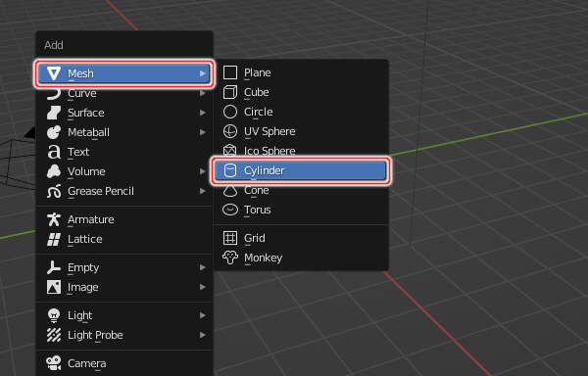Image resolution: width=588 pixels, height=376 pixels.
Task: Click the Grid icon
Action: [230, 238]
